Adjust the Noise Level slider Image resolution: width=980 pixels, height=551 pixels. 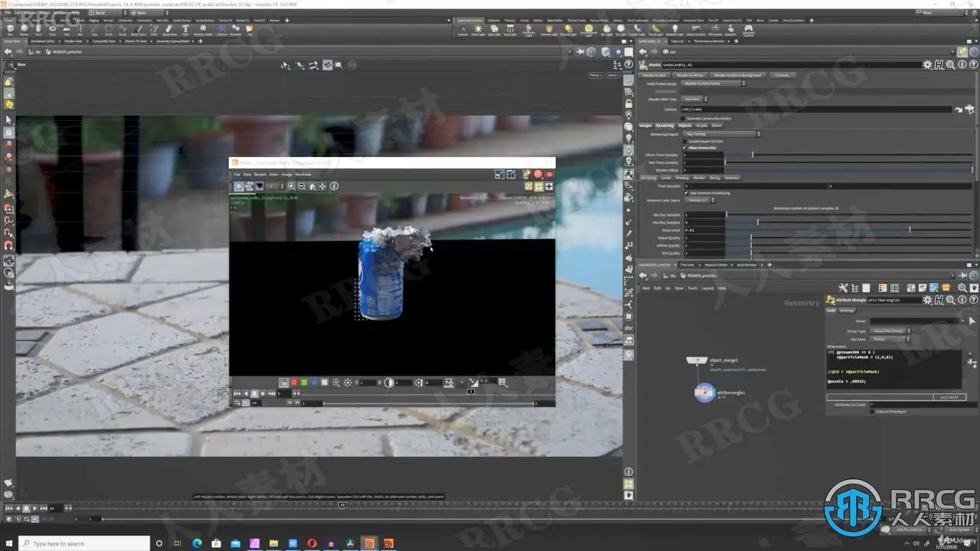[x=910, y=230]
